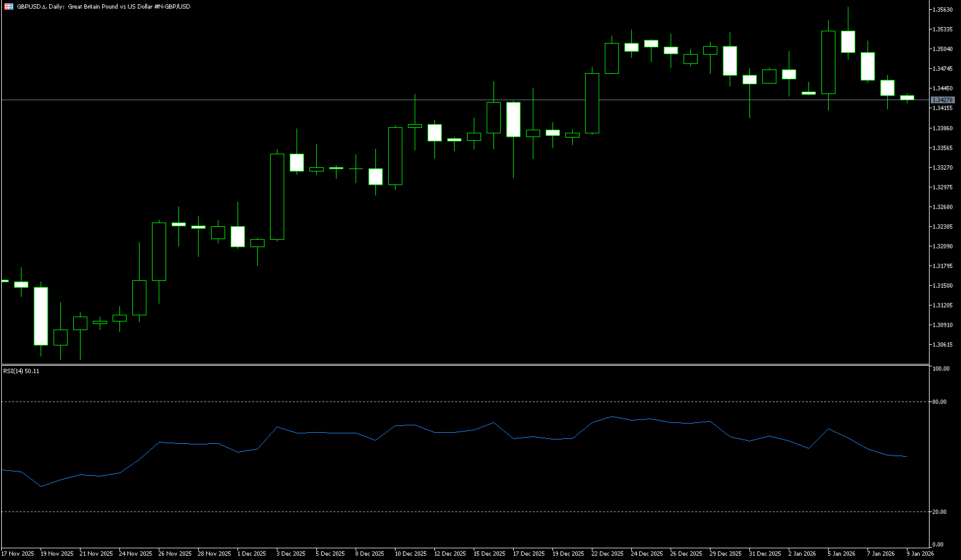Click the GBPUSD.s Daily chart title text
This screenshot has height=560, width=961.
103,6
